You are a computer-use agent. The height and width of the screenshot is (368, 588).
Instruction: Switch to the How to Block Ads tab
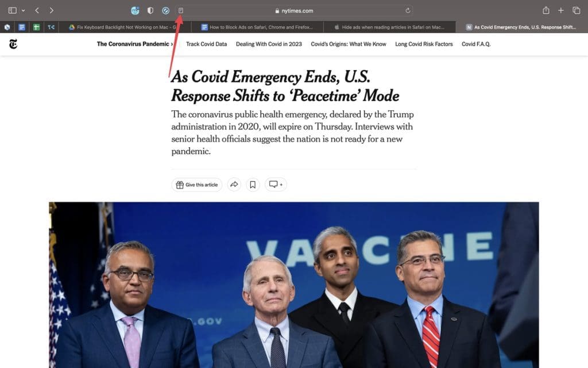point(257,27)
